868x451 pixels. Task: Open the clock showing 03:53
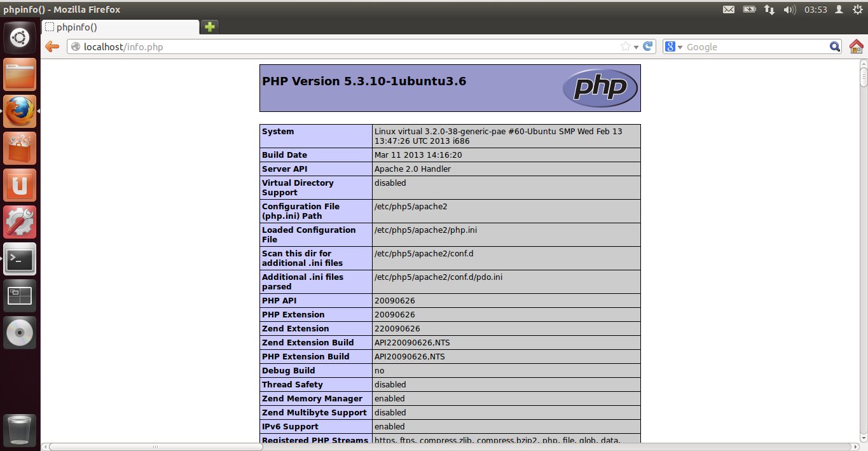[x=815, y=10]
